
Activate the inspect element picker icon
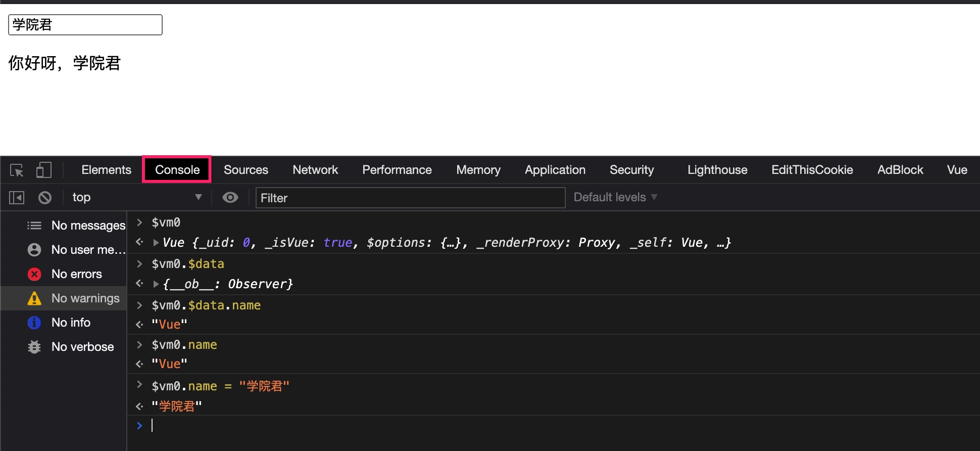click(17, 170)
